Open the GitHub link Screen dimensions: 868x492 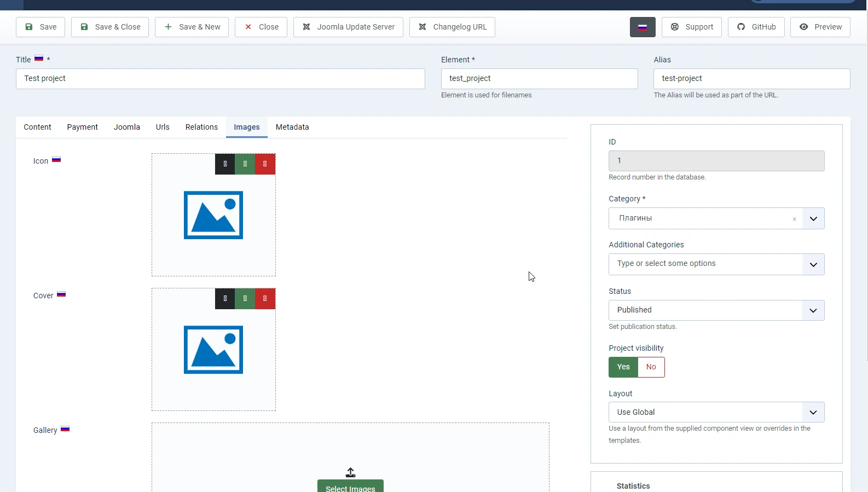pos(756,27)
